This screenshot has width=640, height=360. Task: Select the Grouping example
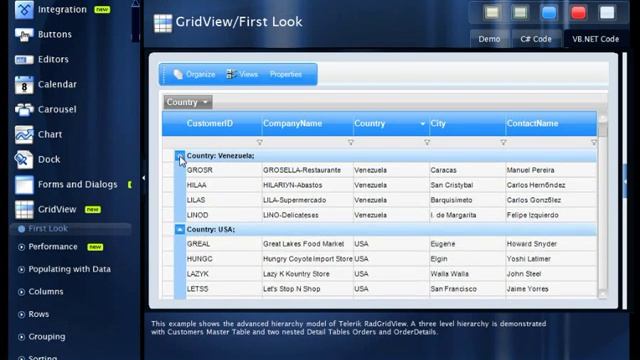(x=47, y=337)
